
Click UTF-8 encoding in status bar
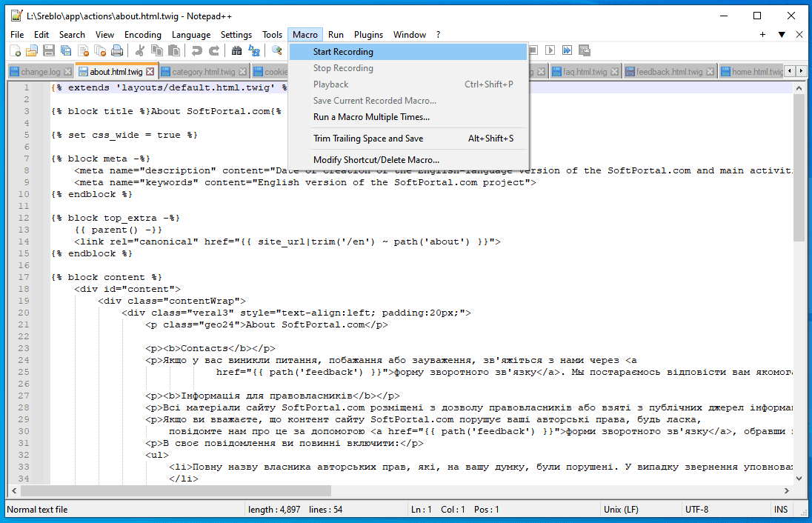pyautogui.click(x=696, y=510)
